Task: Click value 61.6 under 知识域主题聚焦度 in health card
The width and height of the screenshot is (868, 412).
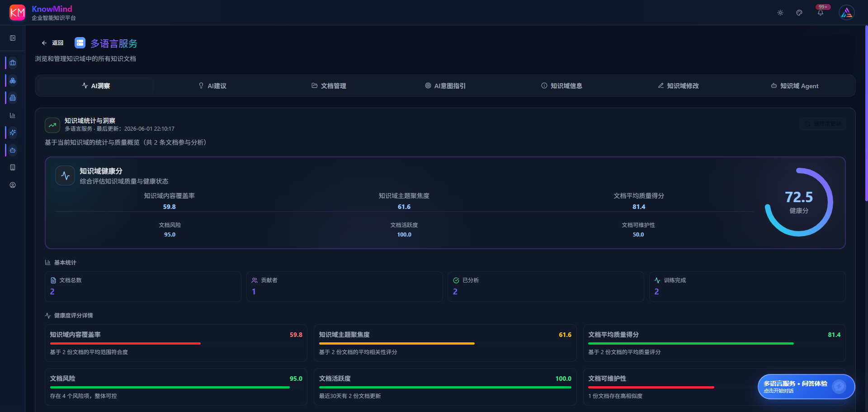Action: [404, 207]
